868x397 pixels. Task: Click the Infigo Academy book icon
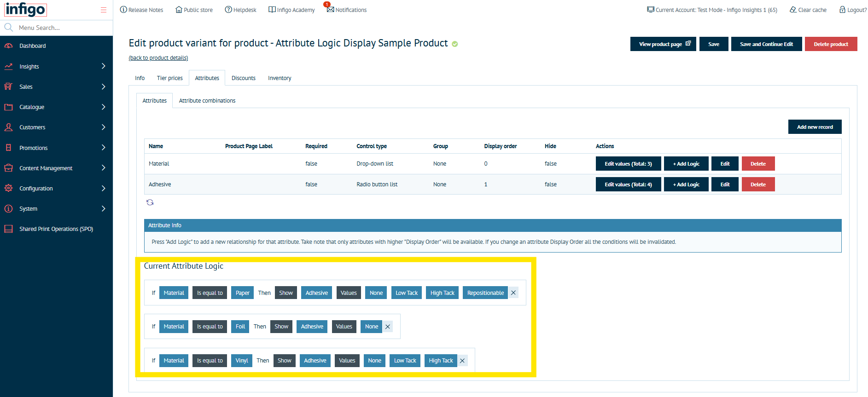[x=272, y=10]
